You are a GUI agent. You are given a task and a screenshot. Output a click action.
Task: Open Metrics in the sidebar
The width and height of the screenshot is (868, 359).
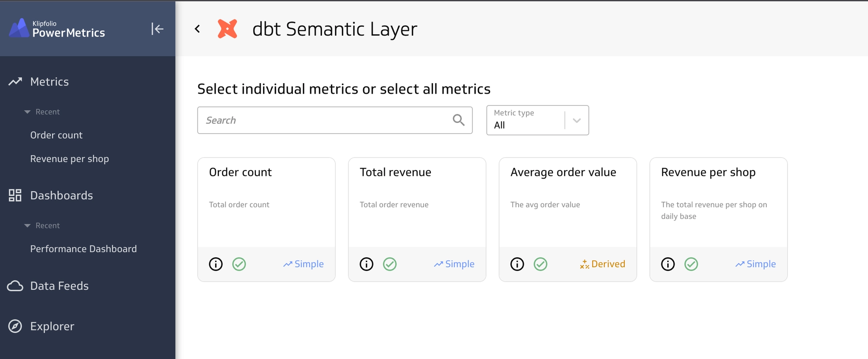tap(49, 81)
